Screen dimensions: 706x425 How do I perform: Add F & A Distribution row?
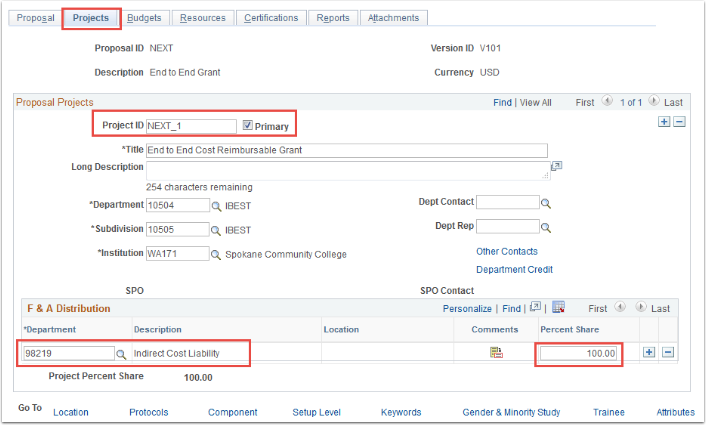coord(649,353)
